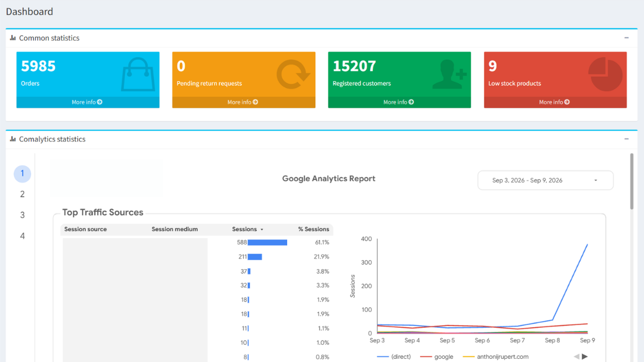Open More info for Low stock products
This screenshot has height=362, width=644.
pos(555,102)
